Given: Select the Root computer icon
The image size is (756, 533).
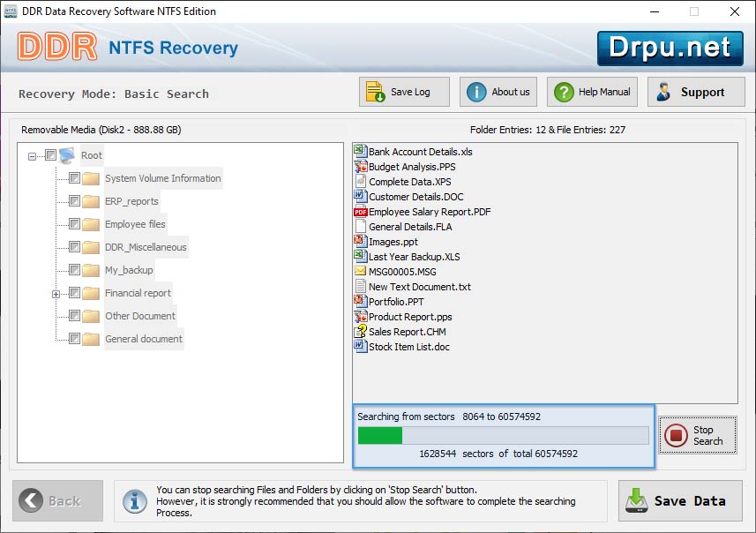Looking at the screenshot, I should (67, 155).
